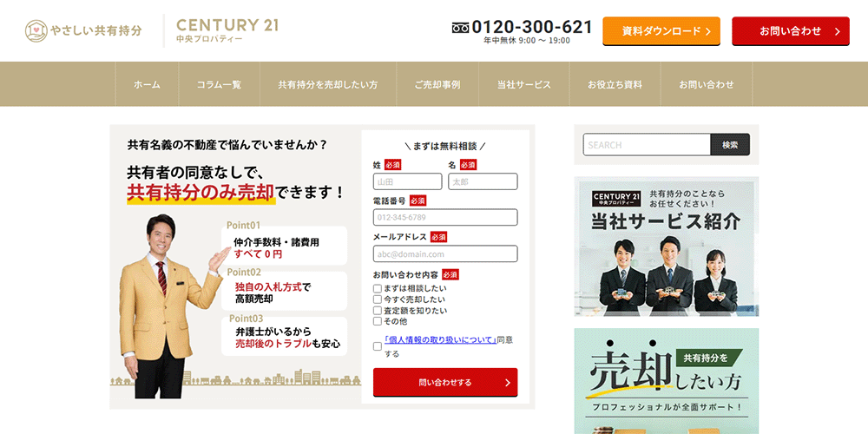Open 共有持分を売却したい方 navigation item

[x=327, y=84]
